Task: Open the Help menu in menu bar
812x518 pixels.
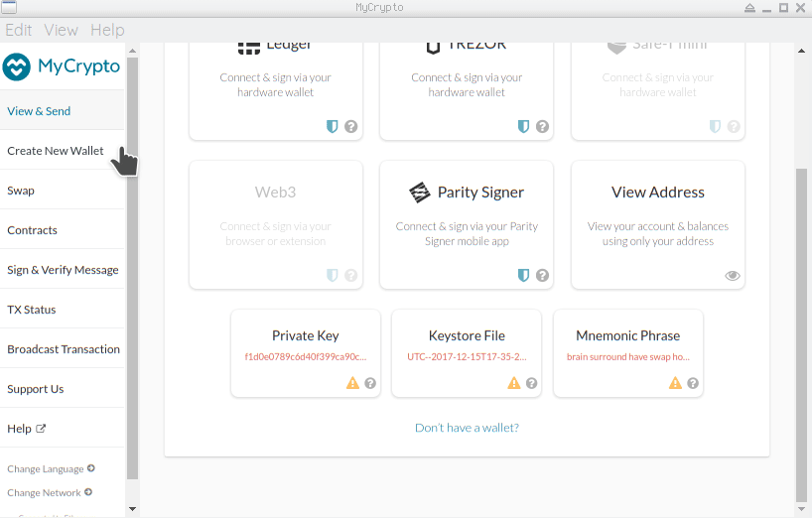Action: [x=107, y=30]
